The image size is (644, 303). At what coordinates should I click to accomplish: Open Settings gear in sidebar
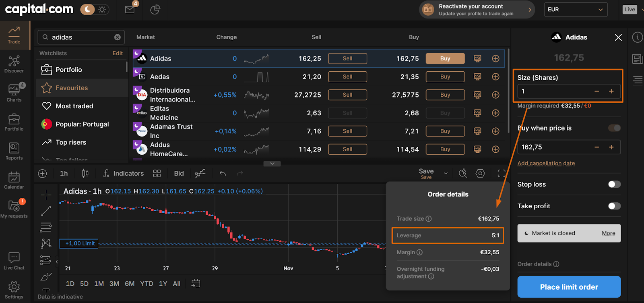14,290
